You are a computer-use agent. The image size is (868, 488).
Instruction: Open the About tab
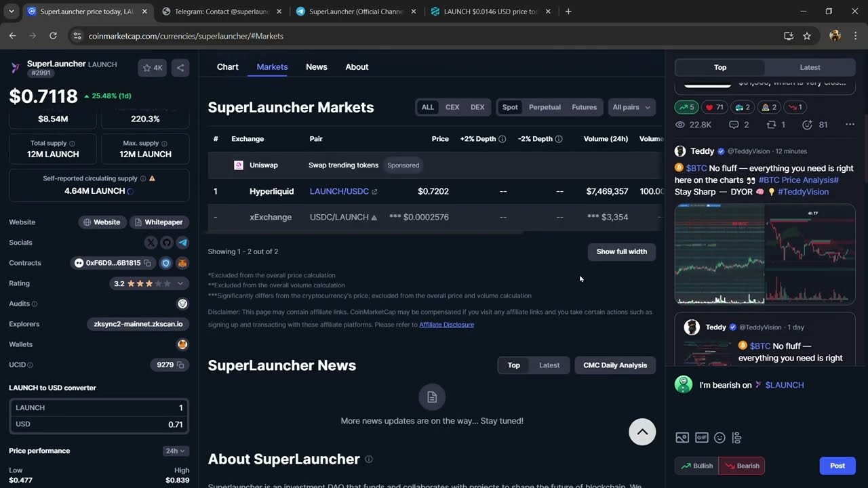[x=357, y=67]
